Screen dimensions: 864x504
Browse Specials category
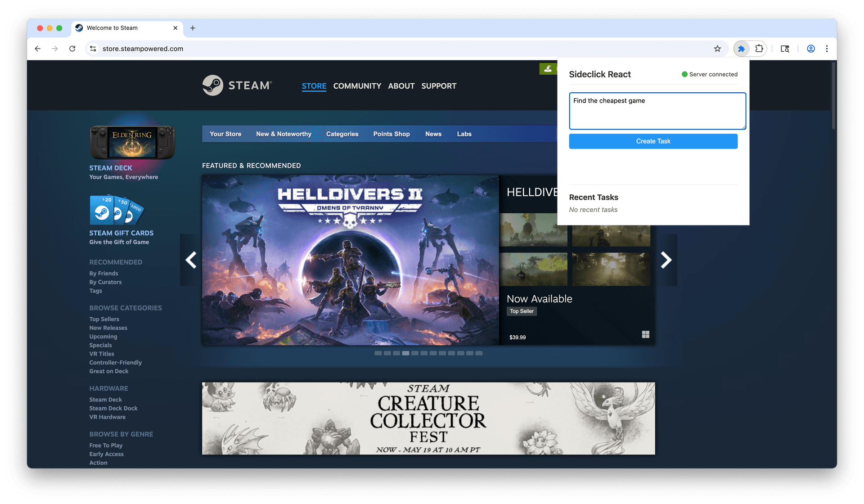click(x=100, y=345)
